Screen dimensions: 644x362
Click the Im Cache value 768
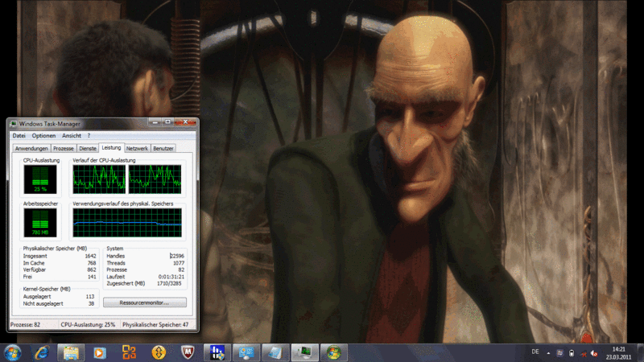pyautogui.click(x=92, y=263)
